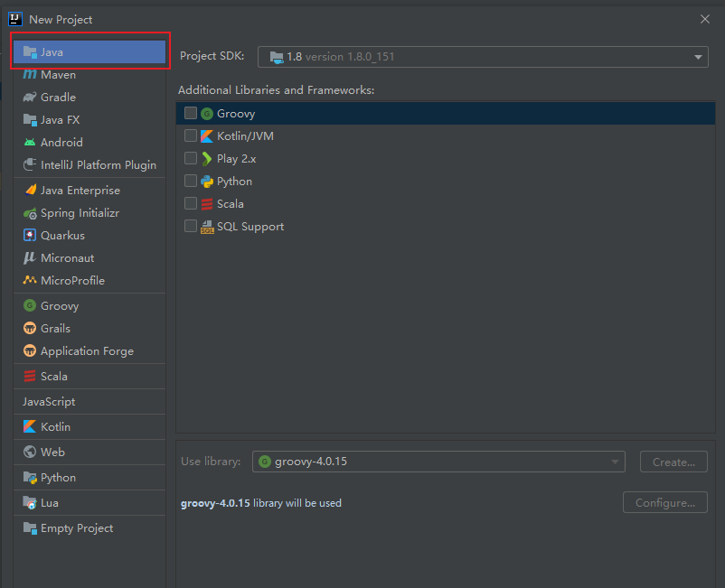Click the Play 2.x icon
Viewport: 725px width, 588px height.
click(x=207, y=159)
